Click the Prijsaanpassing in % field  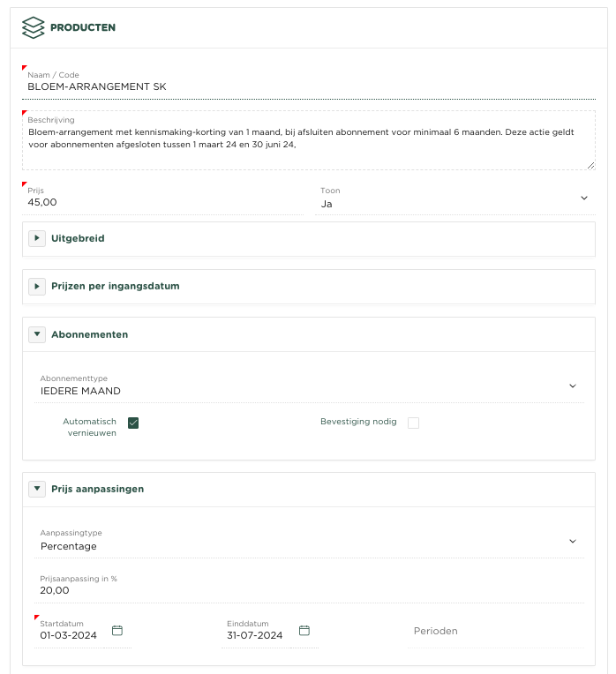pyautogui.click(x=309, y=590)
